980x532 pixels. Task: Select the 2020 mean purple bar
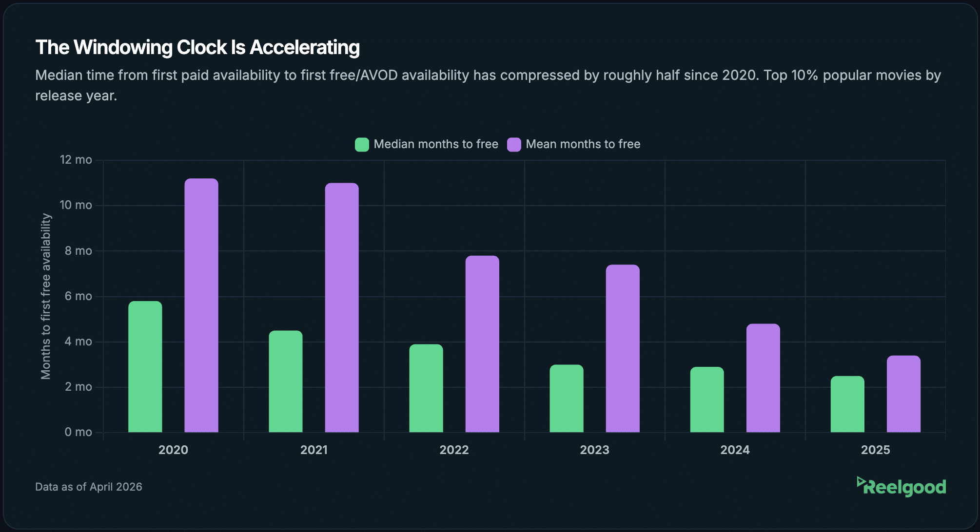pos(201,305)
